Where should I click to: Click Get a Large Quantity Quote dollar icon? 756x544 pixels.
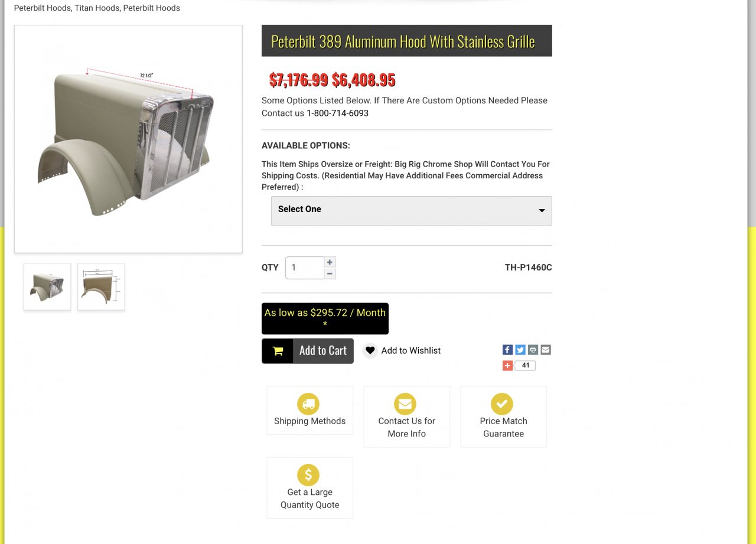pyautogui.click(x=308, y=475)
